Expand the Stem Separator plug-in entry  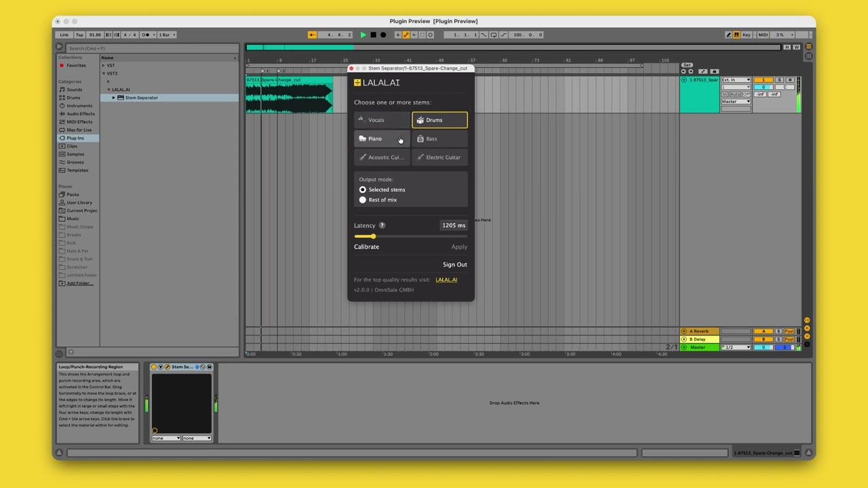tap(113, 98)
